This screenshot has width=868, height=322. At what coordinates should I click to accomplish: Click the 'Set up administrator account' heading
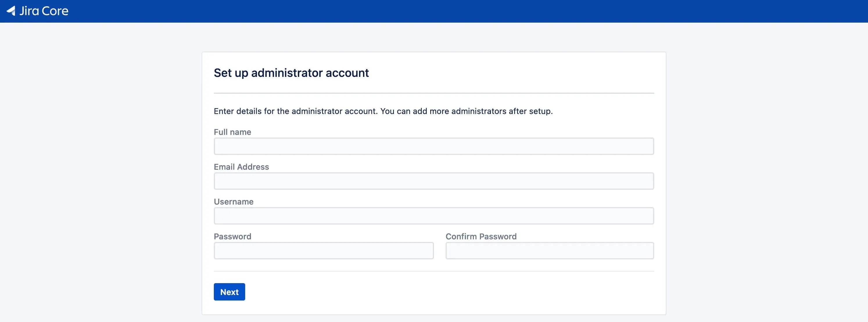291,73
